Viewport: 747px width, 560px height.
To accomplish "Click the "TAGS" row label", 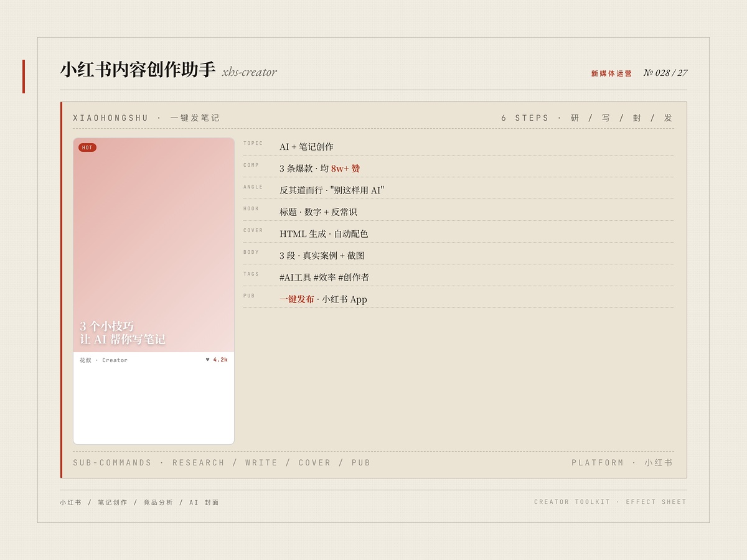I will pos(251,274).
